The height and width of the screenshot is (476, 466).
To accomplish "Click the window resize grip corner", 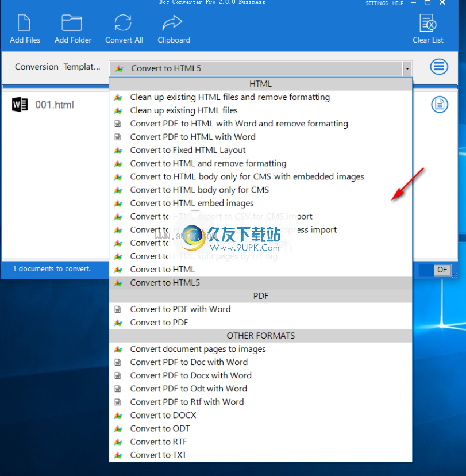I will tap(455, 275).
